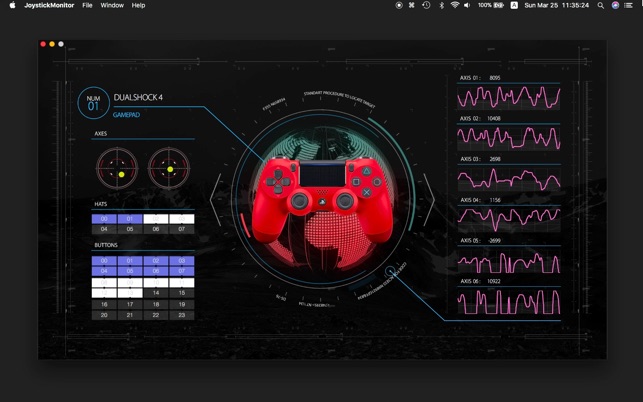643x402 pixels.
Task: Click button indicator 16
Action: [104, 304]
